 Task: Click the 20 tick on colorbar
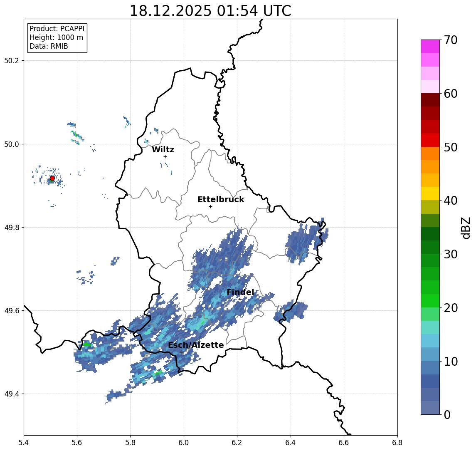[x=451, y=308]
